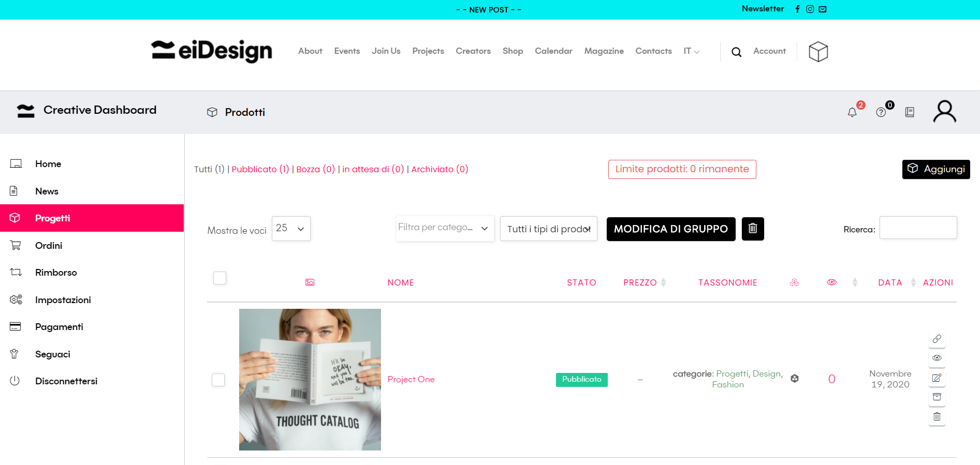Open the 'Mostra le voci' 25 dropdown

tap(291, 229)
